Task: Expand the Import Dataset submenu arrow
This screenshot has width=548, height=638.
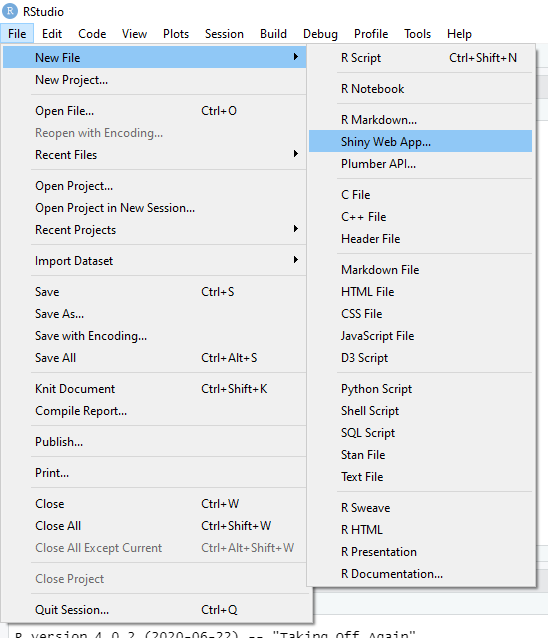Action: click(x=296, y=260)
